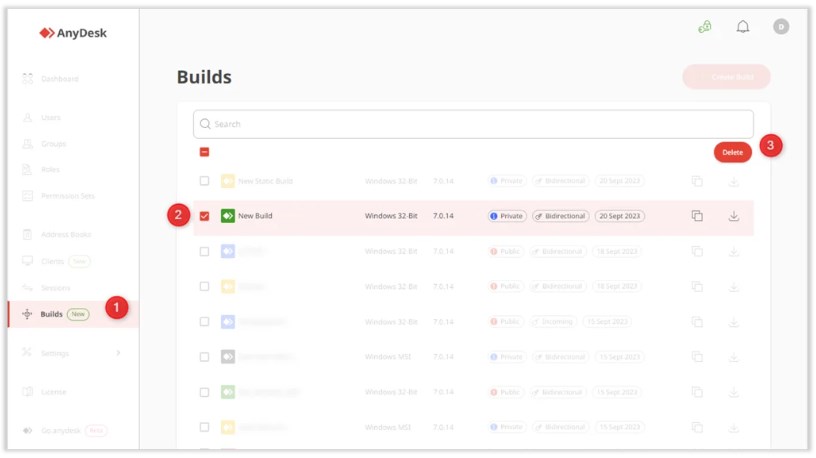Click the green New Build platform icon
Viewport: 816px width, 458px height.
[228, 216]
